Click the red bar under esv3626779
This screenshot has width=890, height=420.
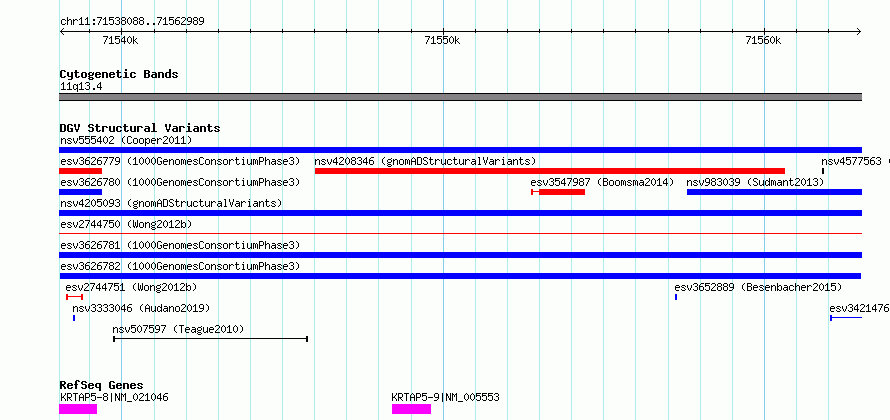tap(81, 171)
